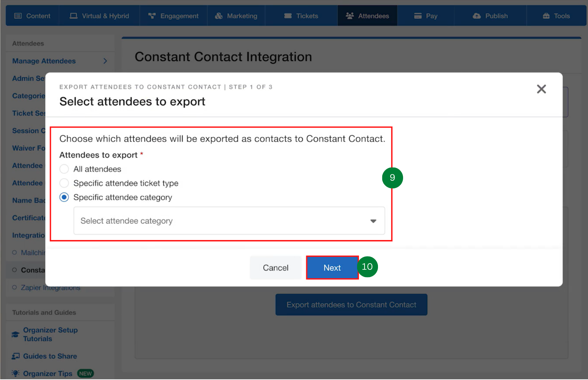Switch to the Engagement tab

173,16
